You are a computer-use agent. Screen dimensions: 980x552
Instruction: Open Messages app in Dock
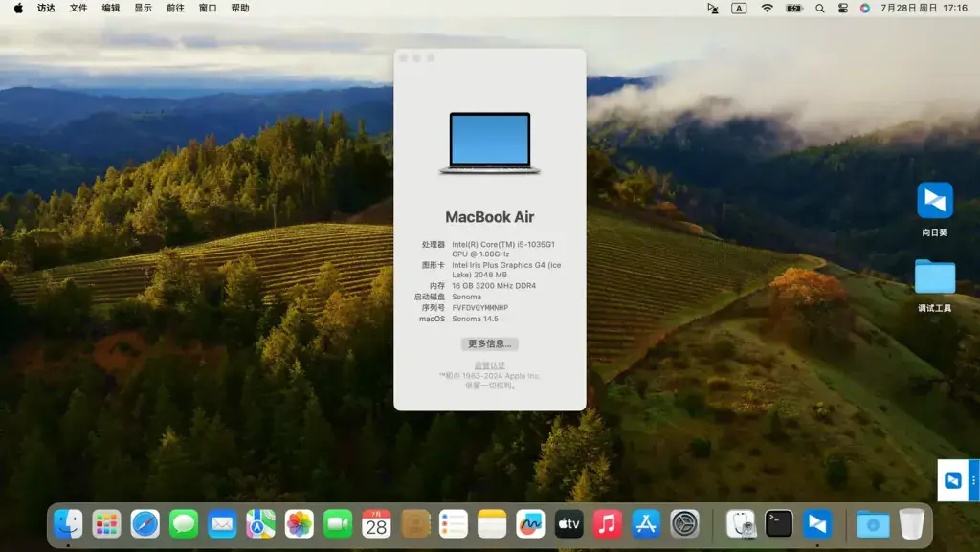(x=184, y=523)
